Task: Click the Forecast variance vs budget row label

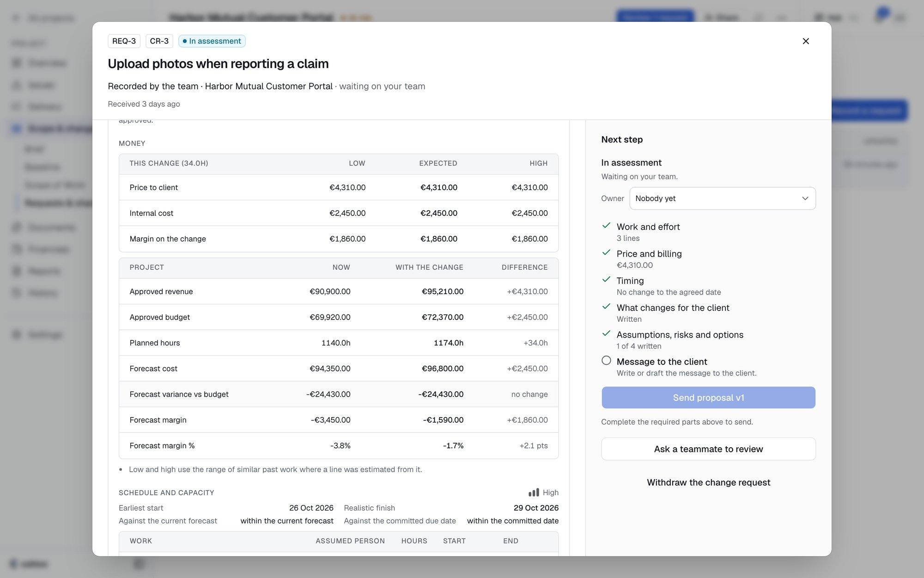Action: pos(179,394)
